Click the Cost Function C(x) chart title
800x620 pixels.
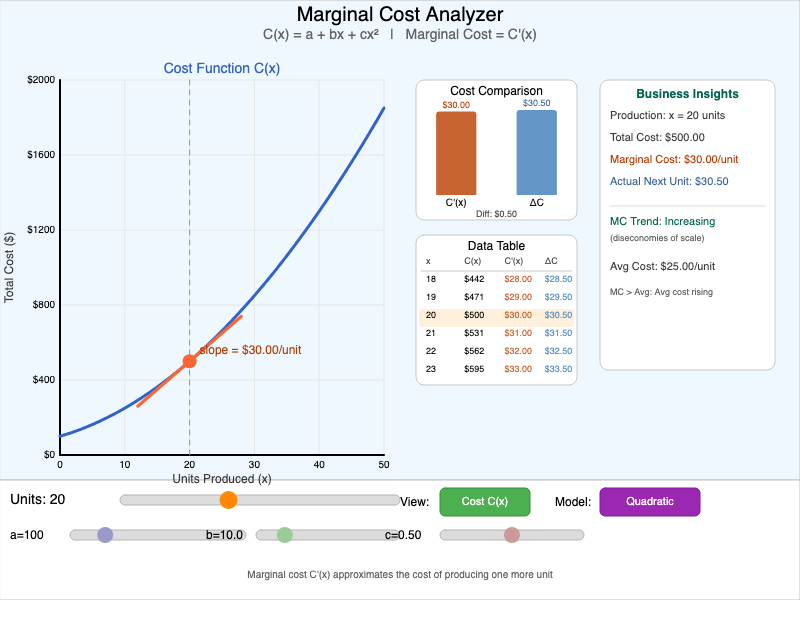[221, 69]
